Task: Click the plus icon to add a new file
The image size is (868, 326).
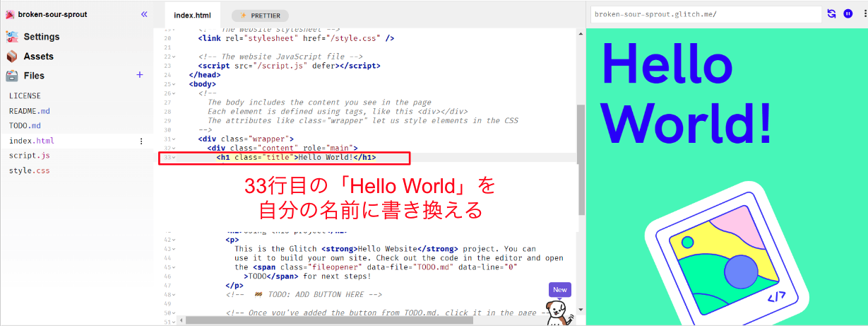Action: tap(140, 75)
